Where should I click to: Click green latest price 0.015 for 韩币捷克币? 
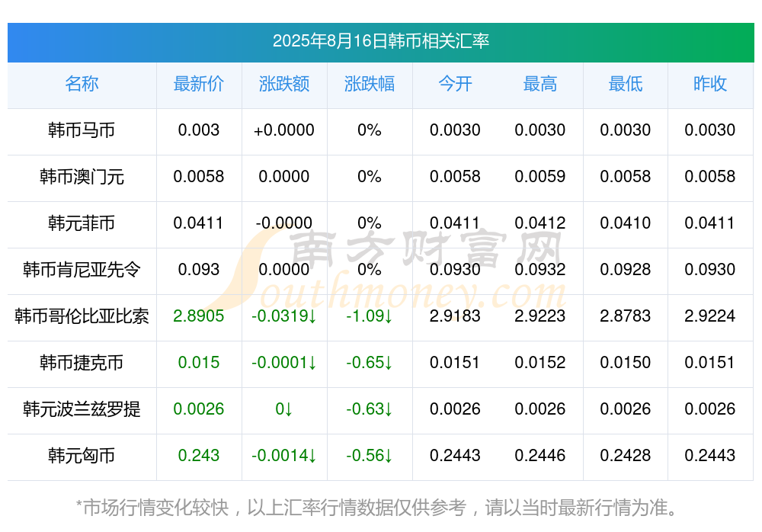[198, 363]
